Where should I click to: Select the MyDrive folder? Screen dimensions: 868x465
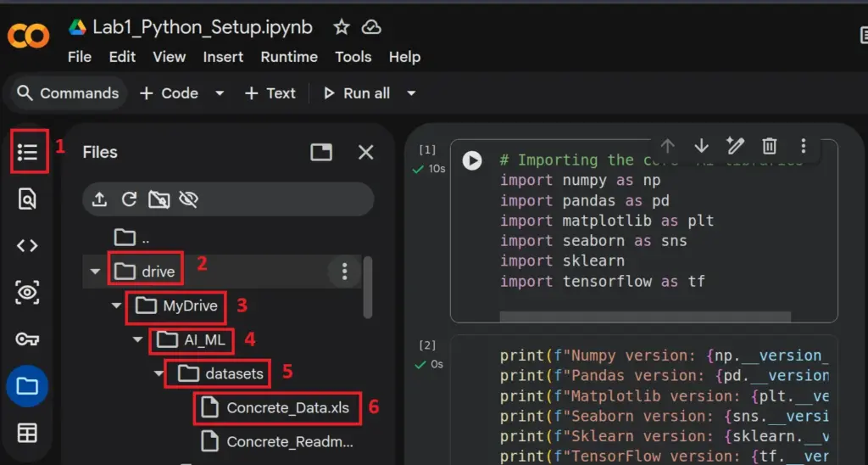(176, 305)
